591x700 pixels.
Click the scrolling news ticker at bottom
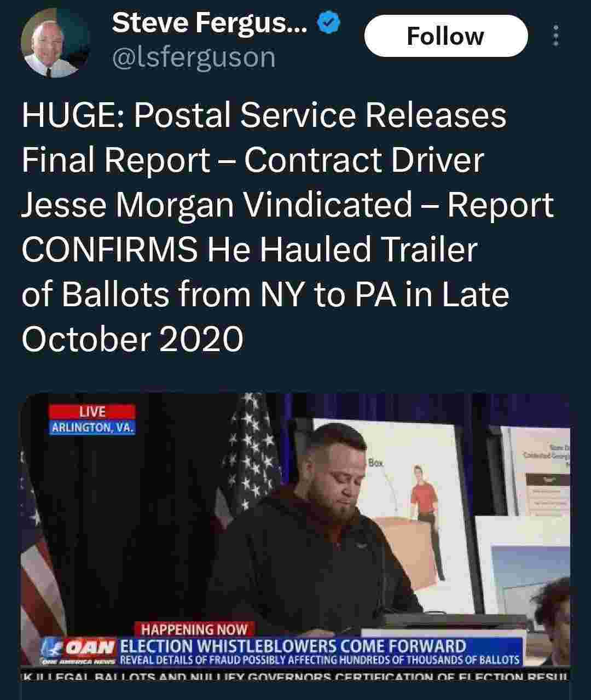[x=296, y=676]
